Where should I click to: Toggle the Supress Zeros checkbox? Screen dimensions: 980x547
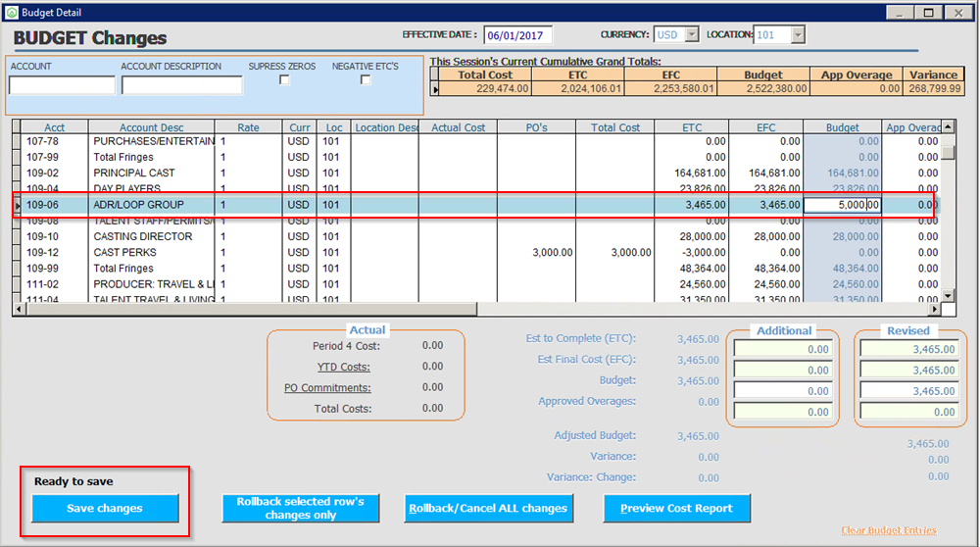[x=284, y=80]
